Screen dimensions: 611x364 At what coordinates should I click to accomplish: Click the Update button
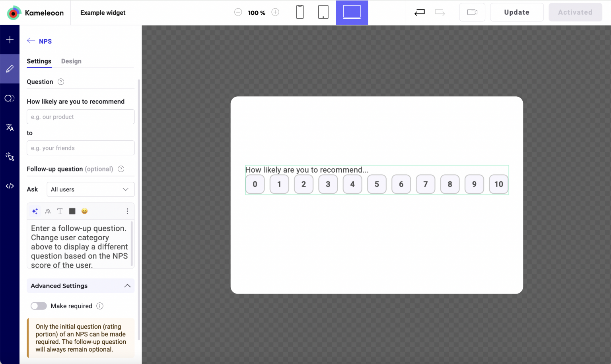[516, 12]
